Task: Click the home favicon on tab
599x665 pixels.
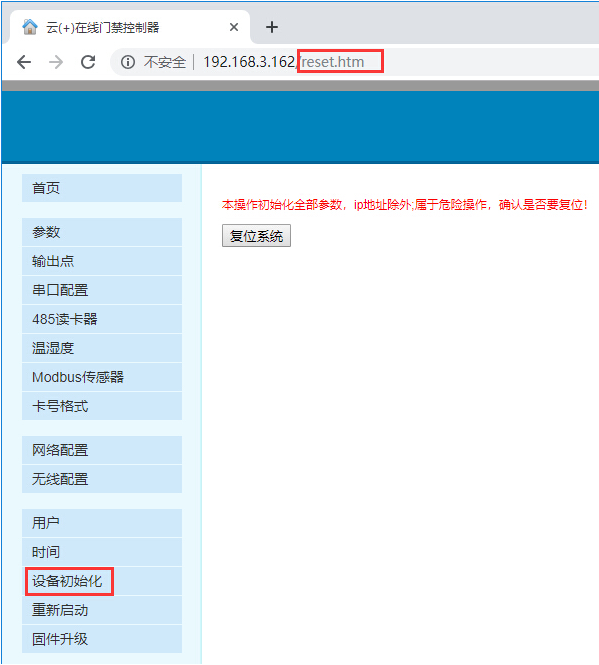Action: click(30, 27)
